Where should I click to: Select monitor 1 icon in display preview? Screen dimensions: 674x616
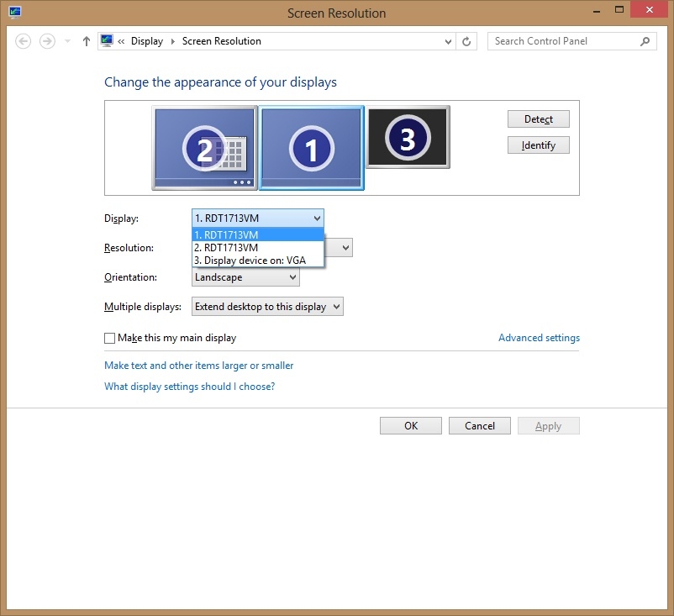coord(311,148)
